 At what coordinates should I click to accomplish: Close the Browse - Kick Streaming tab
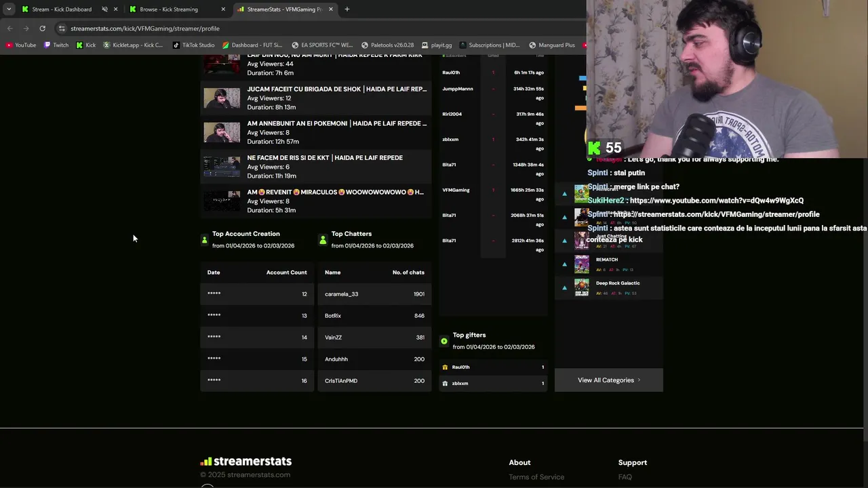coord(223,9)
